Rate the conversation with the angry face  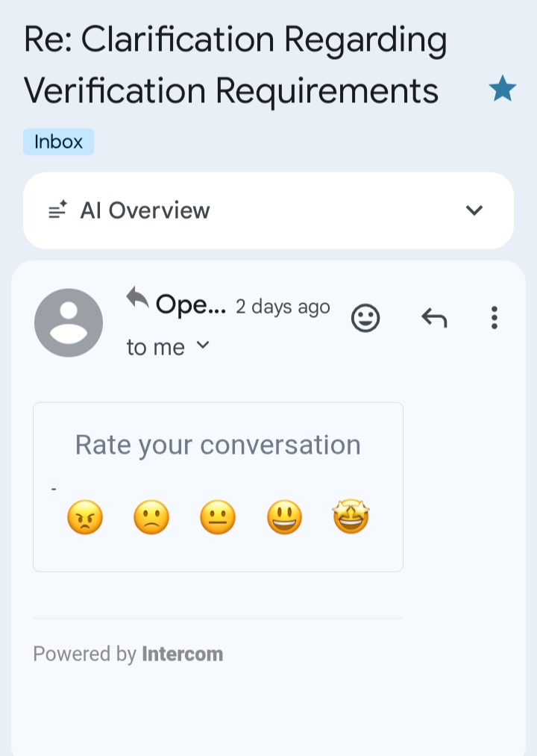pyautogui.click(x=84, y=517)
